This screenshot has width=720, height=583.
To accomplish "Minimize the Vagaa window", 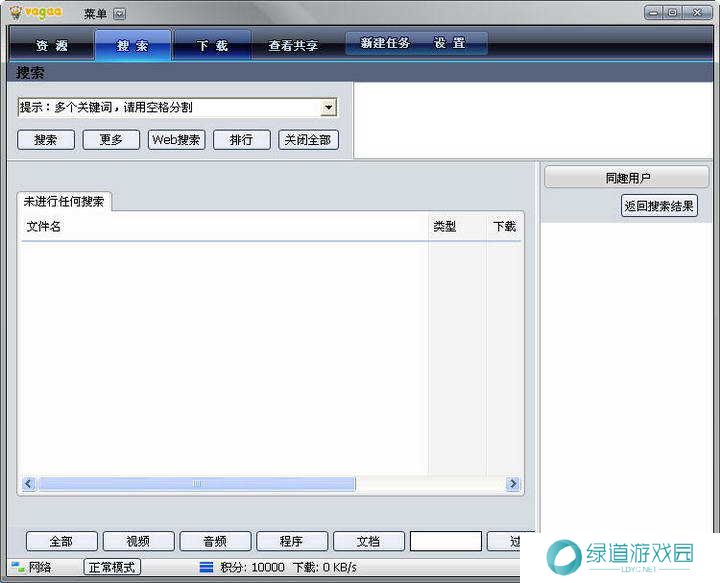I will tap(653, 13).
